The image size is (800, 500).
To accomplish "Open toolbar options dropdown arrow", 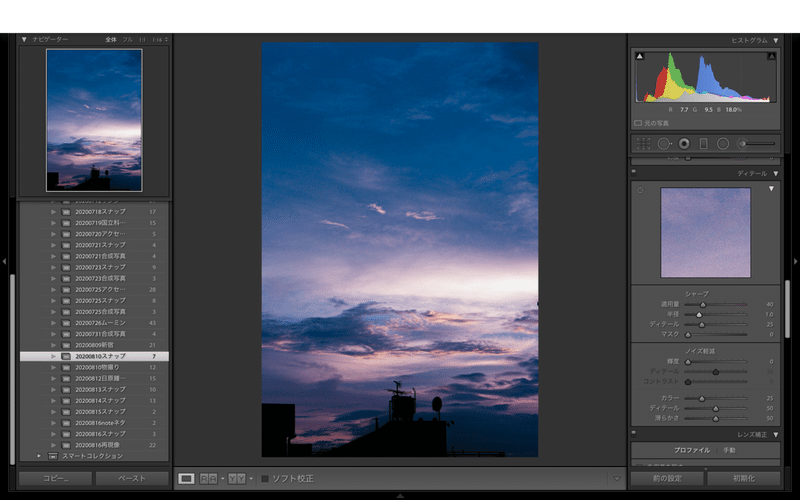I will [x=616, y=479].
